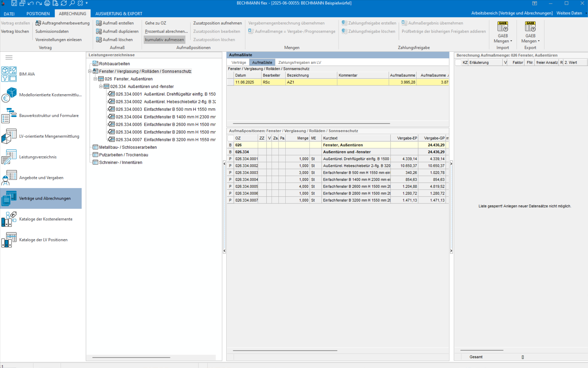This screenshot has height=368, width=588.
Task: Click Submissionsdaten button
Action: coord(52,32)
